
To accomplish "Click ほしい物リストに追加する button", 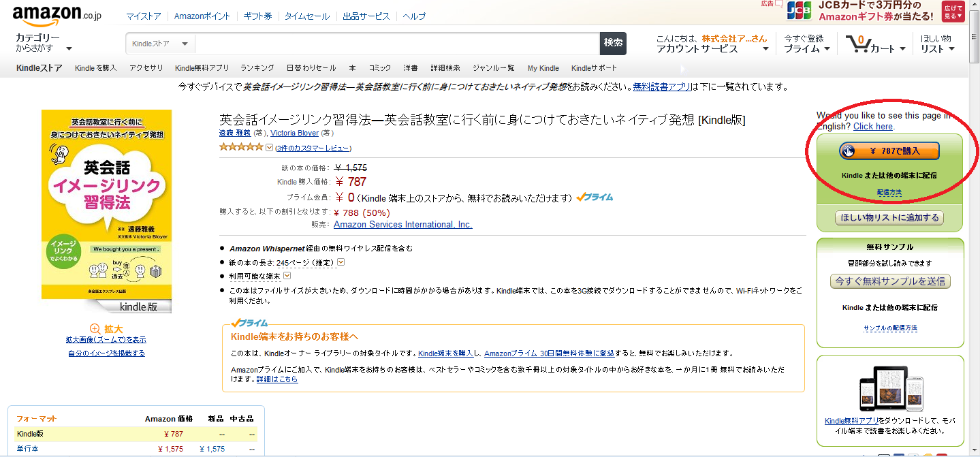I will tap(889, 218).
